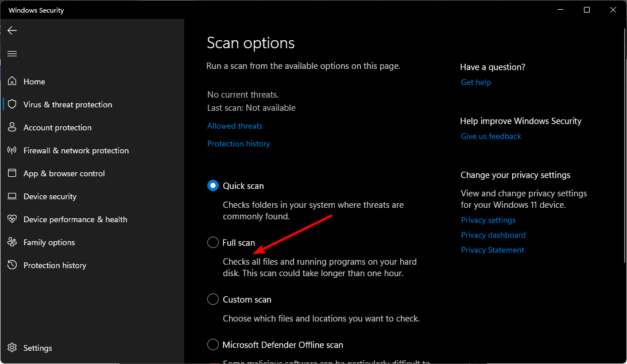627x364 pixels.
Task: Open the Privacy settings link
Action: (x=488, y=220)
